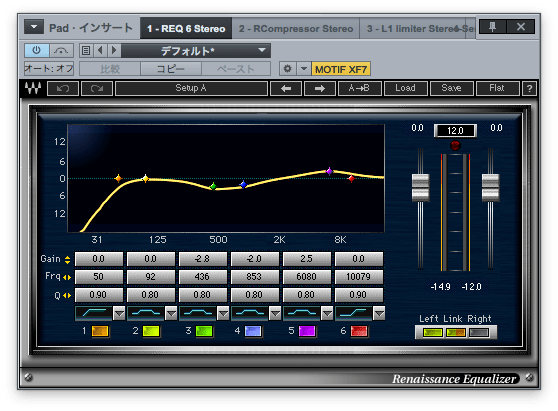Go to previous preset arrow
Image resolution: width=558 pixels, height=411 pixels.
point(101,51)
